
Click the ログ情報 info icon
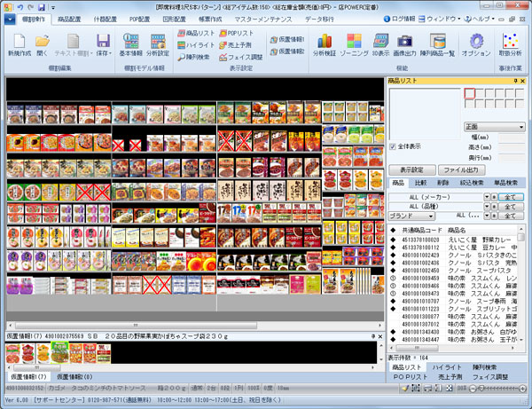pos(387,19)
